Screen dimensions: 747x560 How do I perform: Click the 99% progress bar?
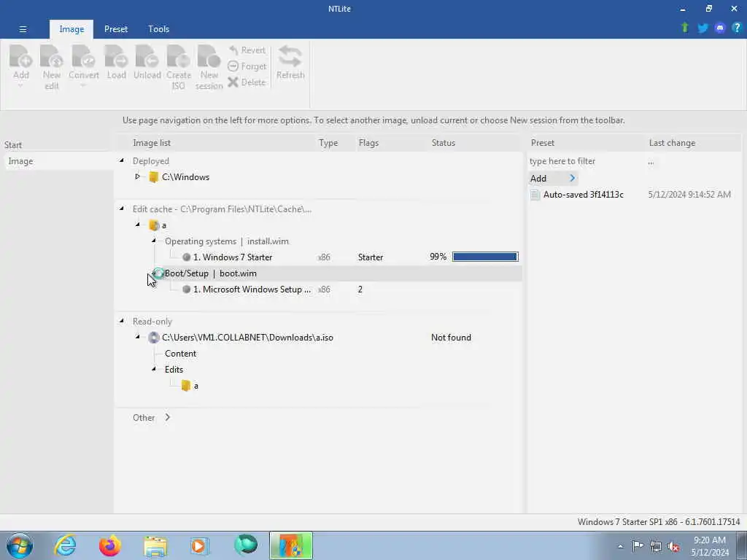(485, 257)
